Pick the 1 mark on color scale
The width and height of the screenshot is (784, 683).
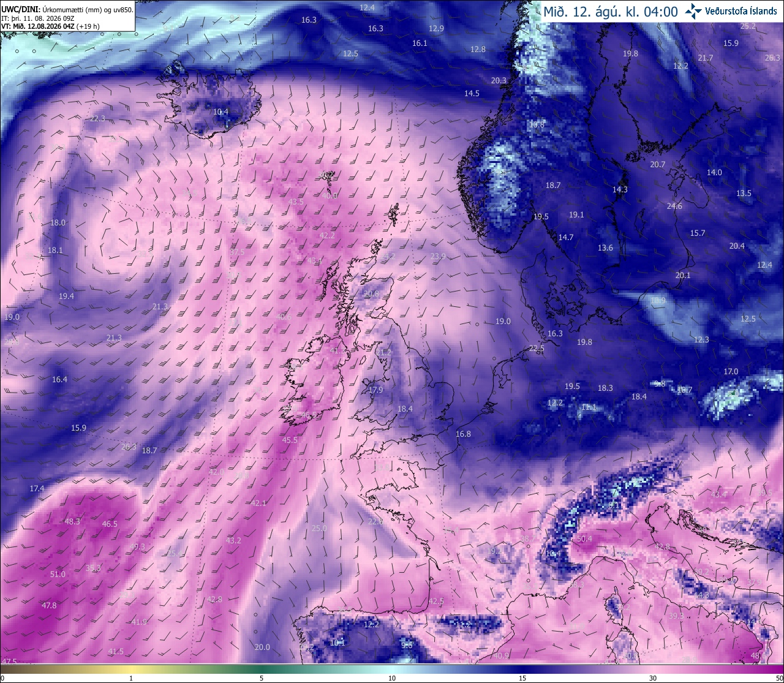tap(131, 677)
